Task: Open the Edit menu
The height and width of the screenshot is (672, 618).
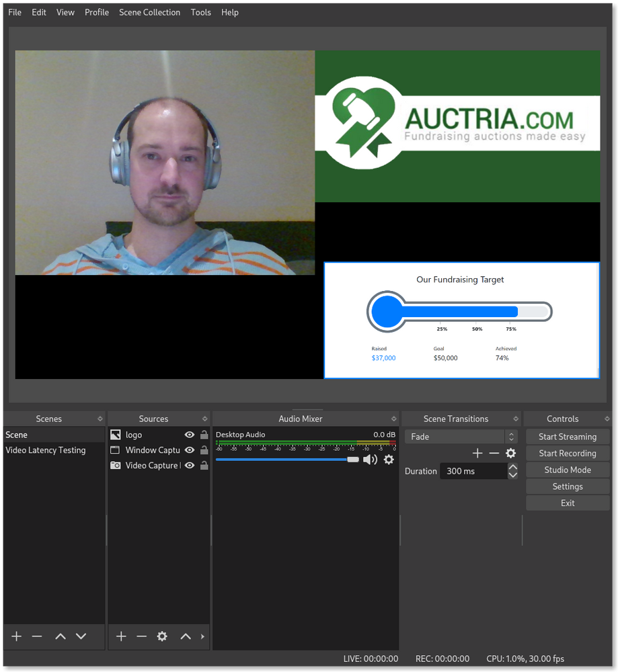Action: coord(38,12)
